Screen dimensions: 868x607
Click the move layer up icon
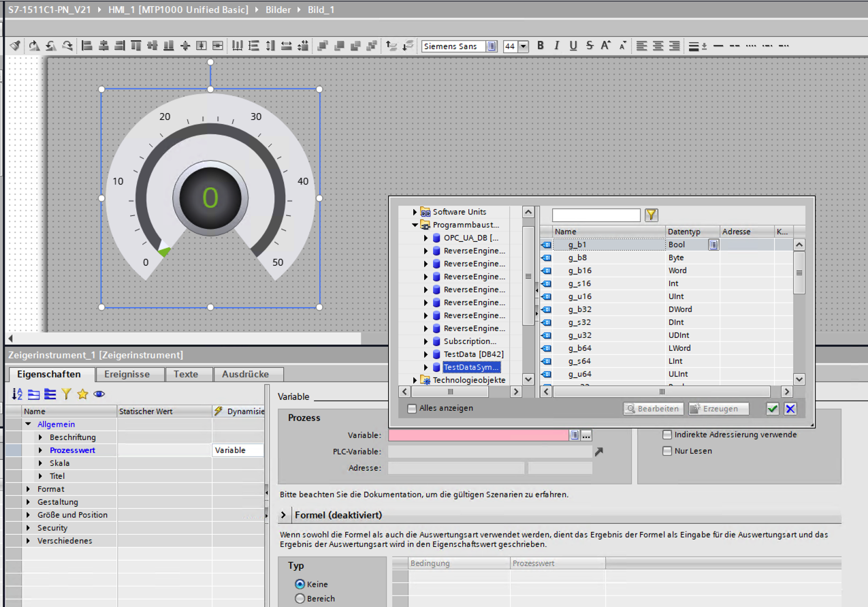[x=391, y=46]
